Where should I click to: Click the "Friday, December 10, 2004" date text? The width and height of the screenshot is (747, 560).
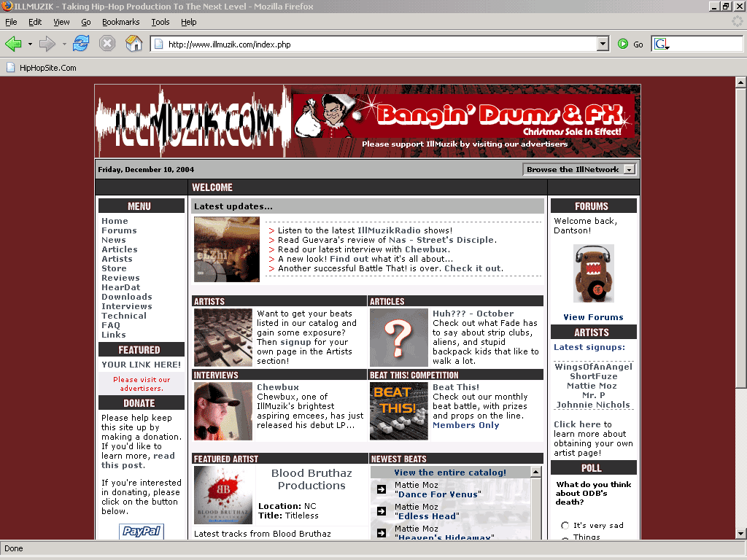(146, 169)
